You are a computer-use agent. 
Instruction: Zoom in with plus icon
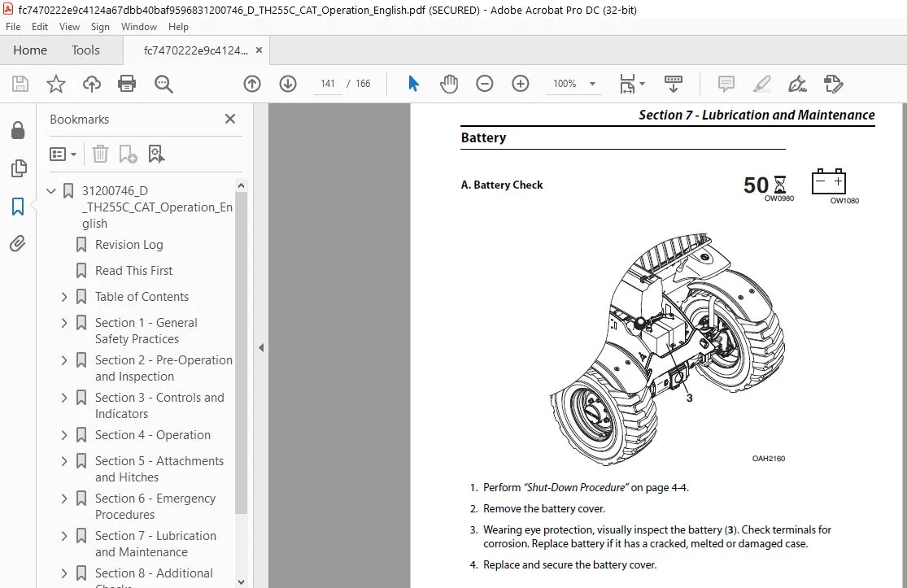[521, 84]
